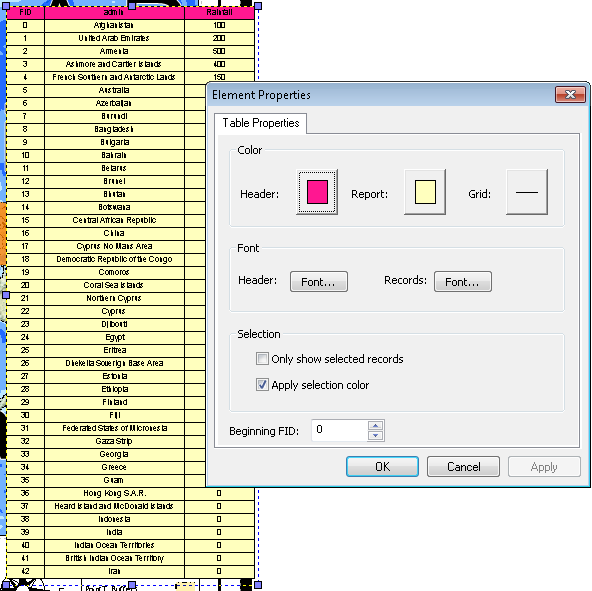Increase Beginning FID with up arrow

click(375, 426)
